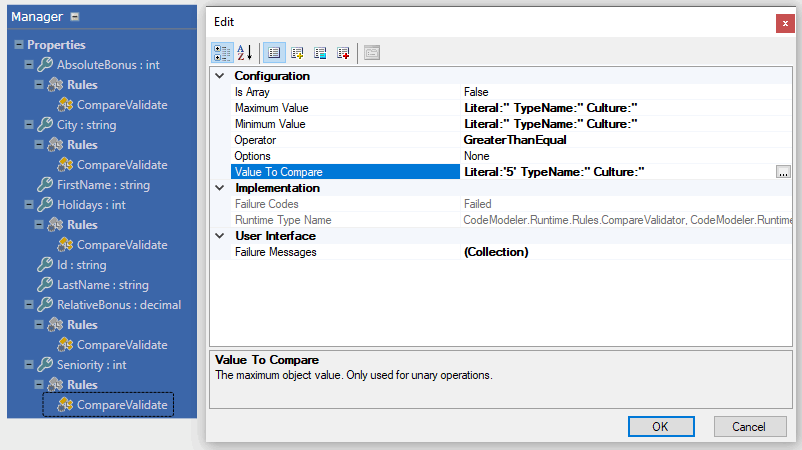The width and height of the screenshot is (802, 450).
Task: Click CompareValidate rule icon under Seniority
Action: click(65, 404)
